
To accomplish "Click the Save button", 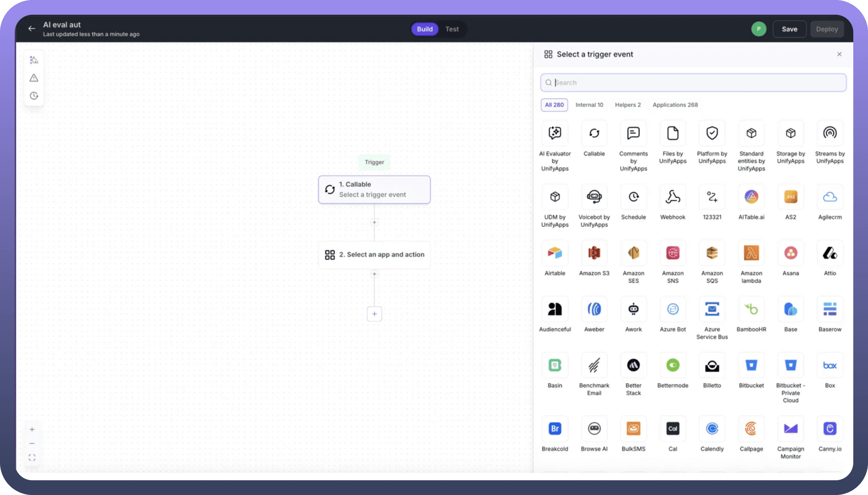I will [789, 29].
